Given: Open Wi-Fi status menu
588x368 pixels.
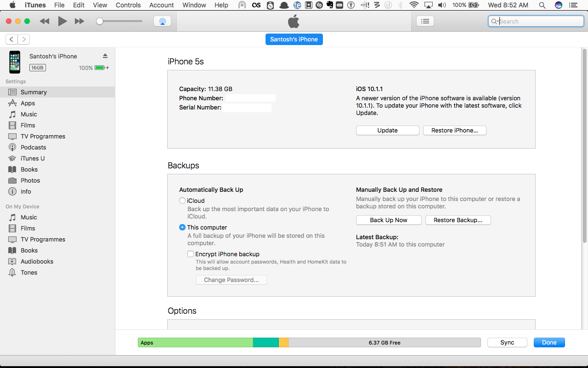Looking at the screenshot, I should point(414,5).
